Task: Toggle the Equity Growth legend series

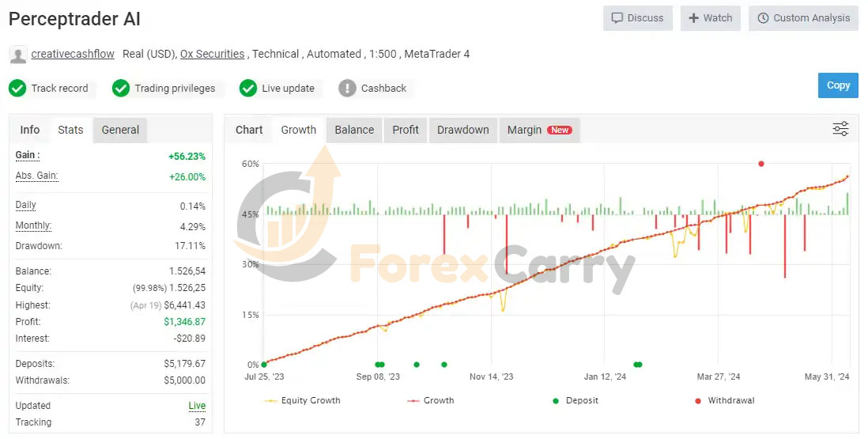Action: pos(302,400)
